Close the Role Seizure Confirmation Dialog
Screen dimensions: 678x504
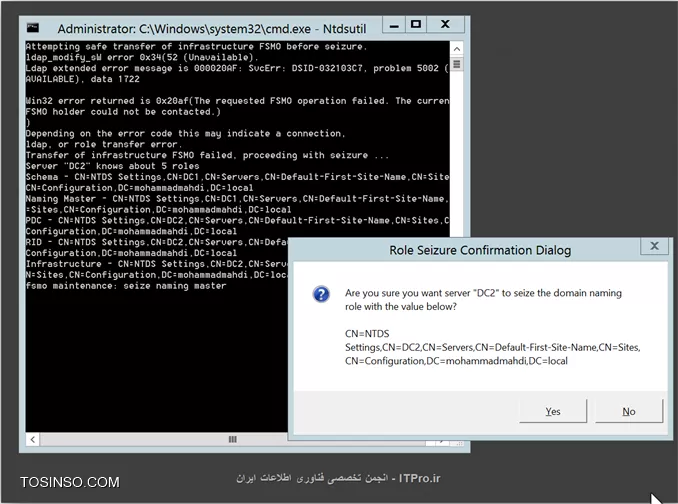pyautogui.click(x=655, y=246)
